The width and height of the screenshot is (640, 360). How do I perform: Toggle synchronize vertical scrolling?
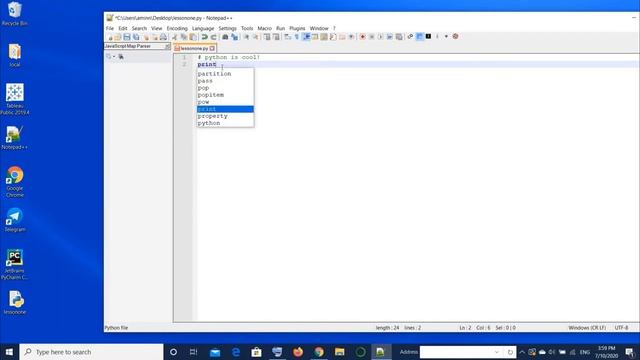coord(267,37)
